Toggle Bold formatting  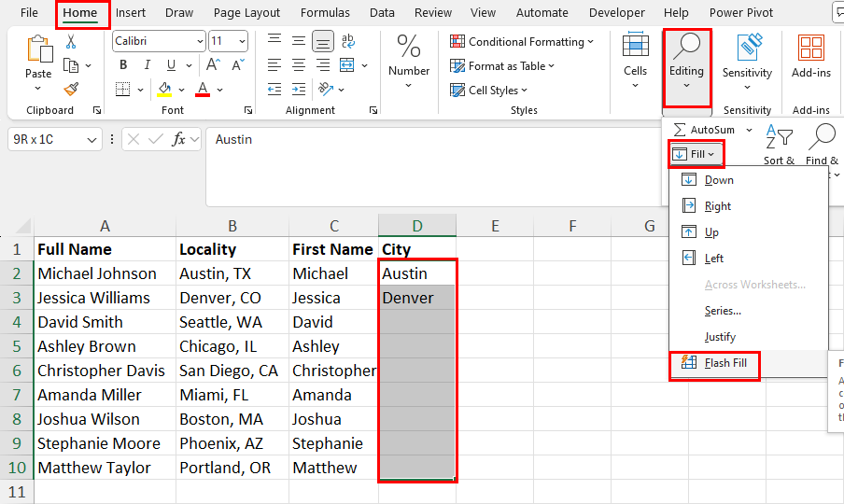[x=123, y=65]
